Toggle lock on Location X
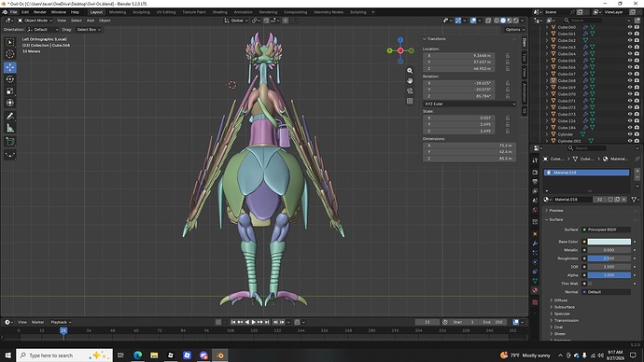Viewport: 644px width, 362px height. pos(508,55)
